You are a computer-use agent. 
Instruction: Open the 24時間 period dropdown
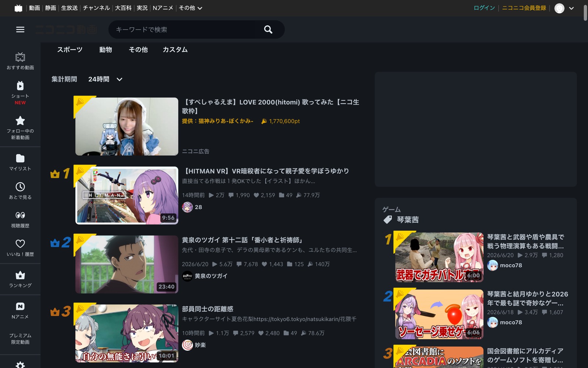tap(105, 79)
